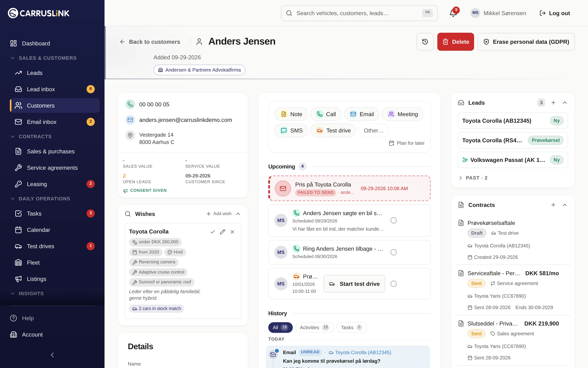Switch to Tasks history tab
The height and width of the screenshot is (368, 588).
351,327
